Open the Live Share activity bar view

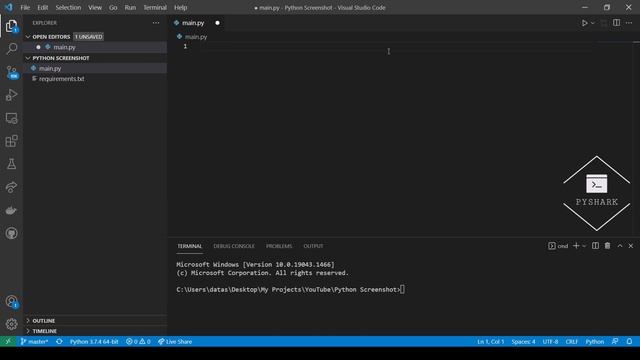[11, 187]
